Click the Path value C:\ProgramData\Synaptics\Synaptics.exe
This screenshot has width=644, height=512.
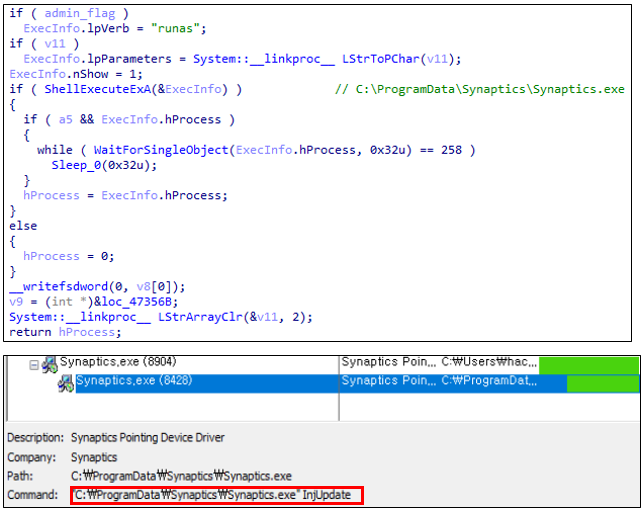[181, 476]
